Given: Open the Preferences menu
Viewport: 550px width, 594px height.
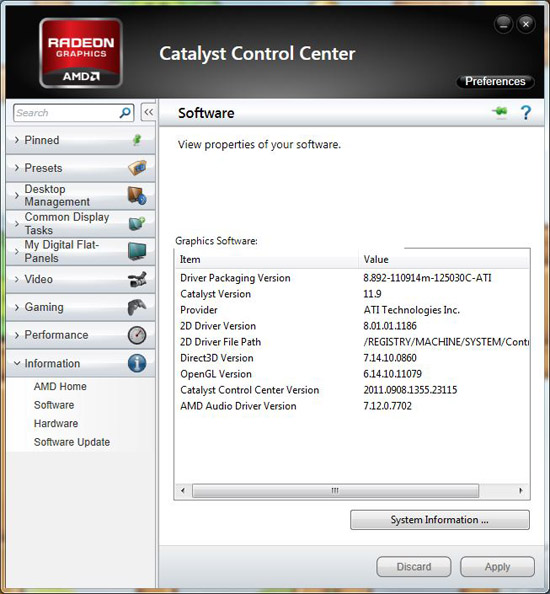Looking at the screenshot, I should 495,81.
